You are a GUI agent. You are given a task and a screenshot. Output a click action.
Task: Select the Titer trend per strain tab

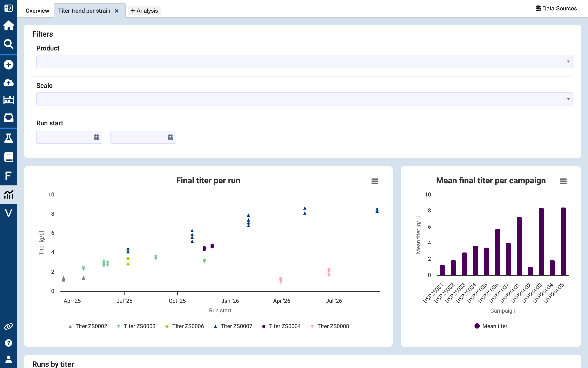tap(84, 11)
